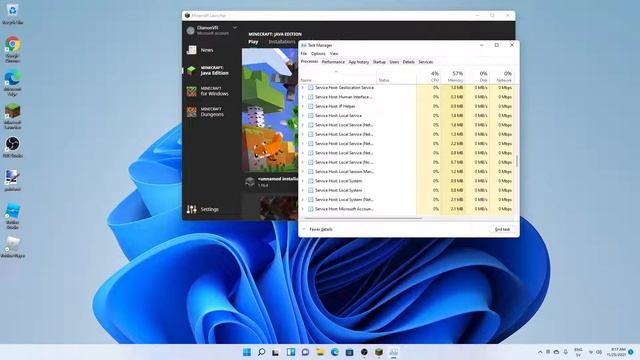Screen dimensions: 640x360
Task: Switch to the App history tab
Action: 358,62
